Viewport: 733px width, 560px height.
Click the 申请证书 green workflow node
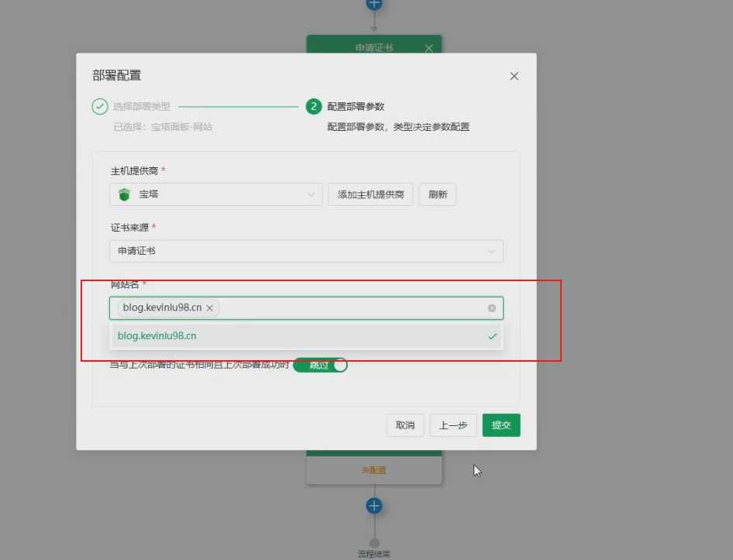(374, 47)
